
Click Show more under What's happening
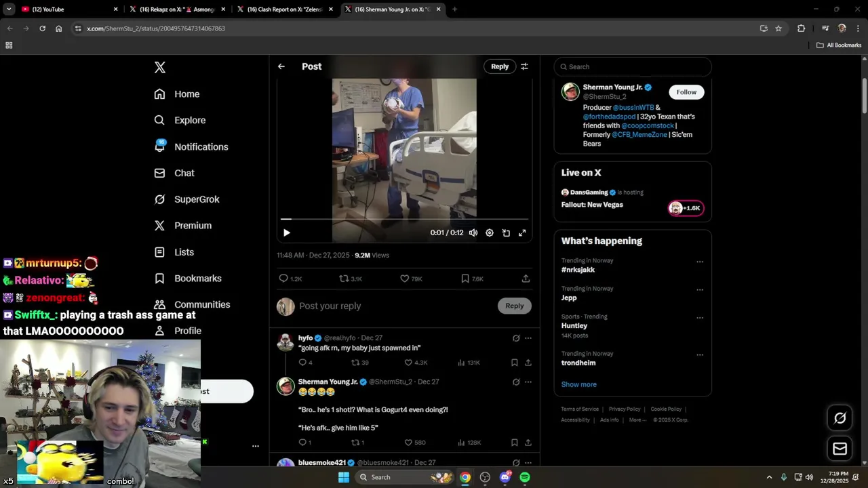[x=579, y=384]
